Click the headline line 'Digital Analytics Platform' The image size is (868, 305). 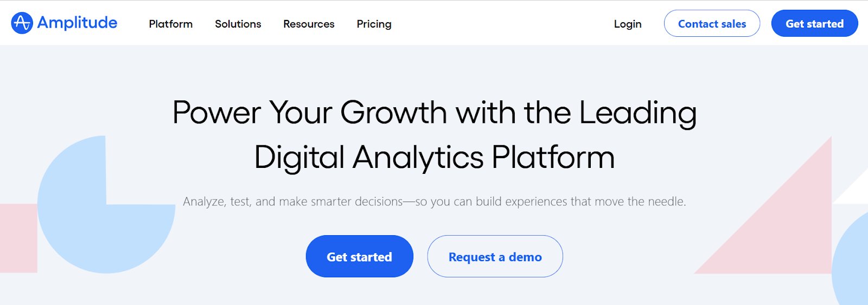(x=435, y=157)
